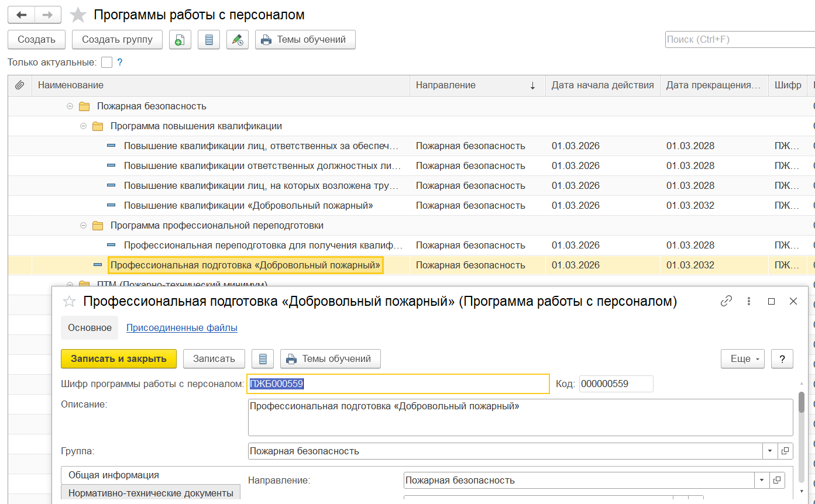Viewport: 815px width, 504px height.
Task: Click the Шифр column header
Action: [x=788, y=85]
